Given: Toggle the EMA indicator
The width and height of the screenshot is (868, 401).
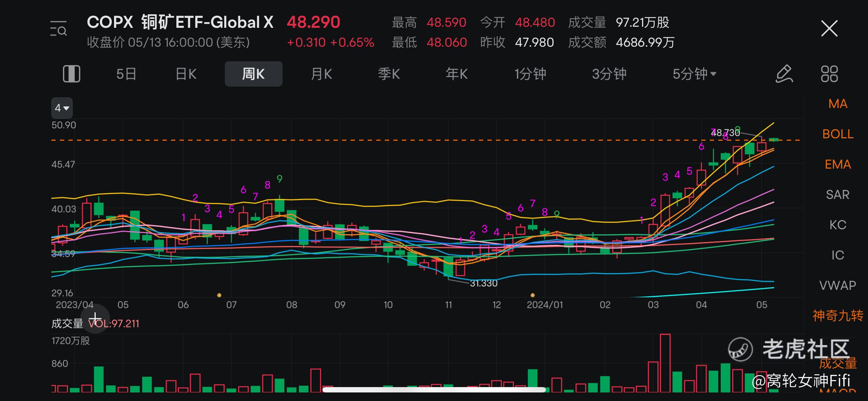Looking at the screenshot, I should pyautogui.click(x=838, y=164).
